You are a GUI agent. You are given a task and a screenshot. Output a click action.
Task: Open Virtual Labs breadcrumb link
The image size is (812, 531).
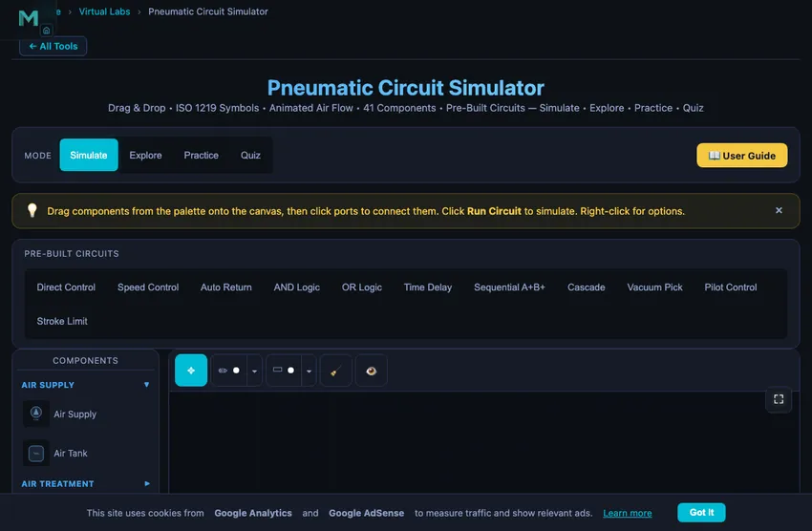tap(104, 11)
